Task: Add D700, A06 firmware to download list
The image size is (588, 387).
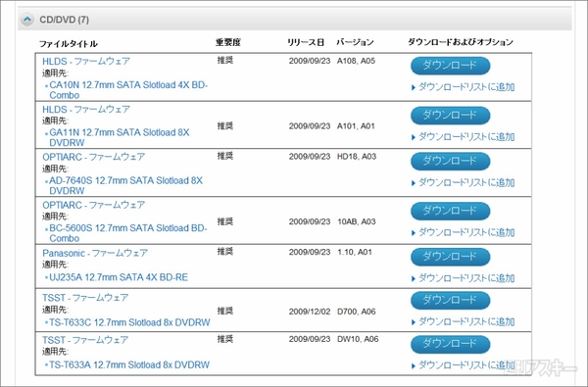Action: click(464, 322)
